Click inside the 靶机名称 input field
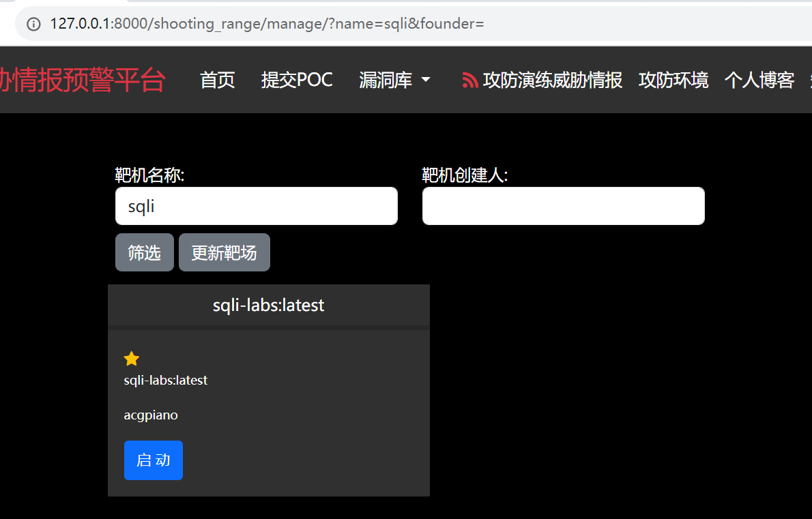The width and height of the screenshot is (812, 519). (x=256, y=205)
